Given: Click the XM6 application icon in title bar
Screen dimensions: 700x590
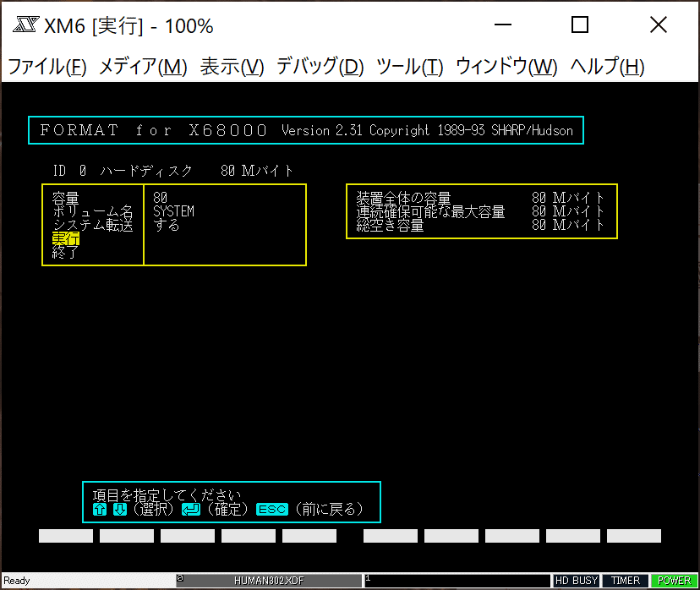Looking at the screenshot, I should click(26, 25).
